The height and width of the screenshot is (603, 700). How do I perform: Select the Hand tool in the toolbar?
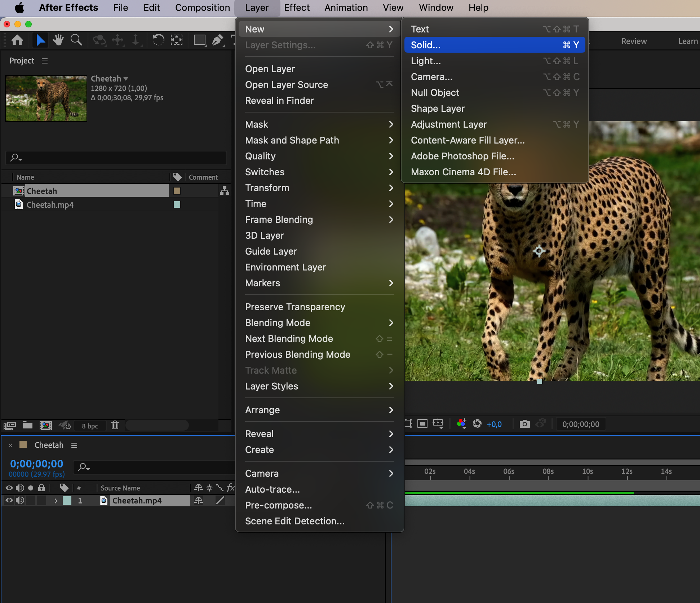coord(58,40)
